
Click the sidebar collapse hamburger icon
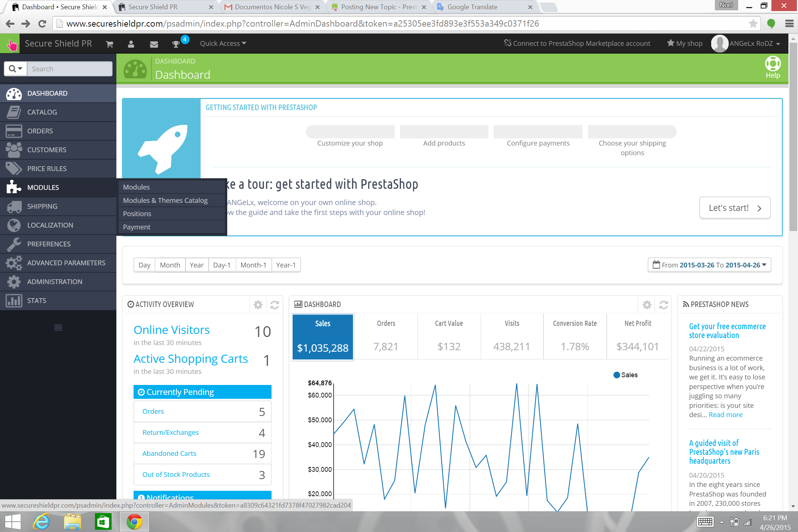[58, 327]
